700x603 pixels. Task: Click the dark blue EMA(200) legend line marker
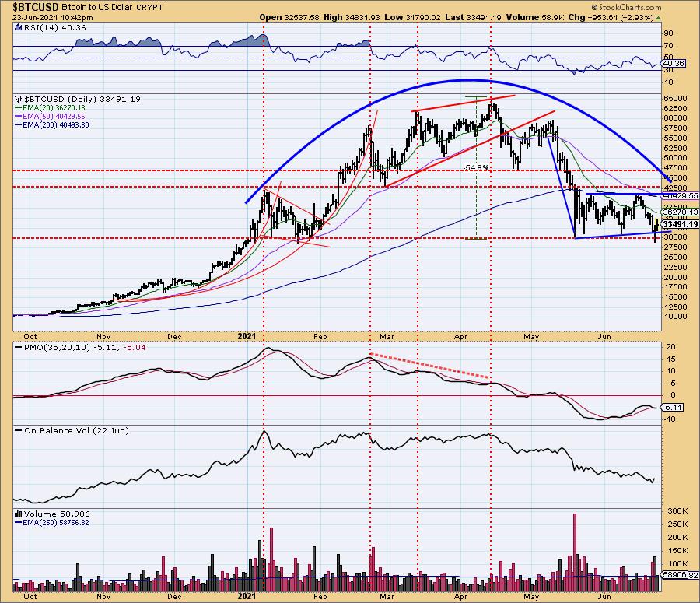coord(19,125)
